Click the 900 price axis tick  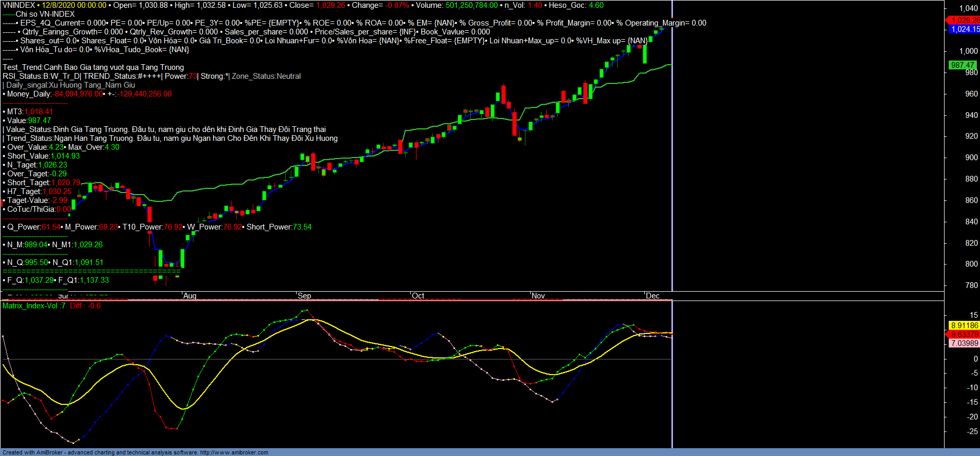coord(971,158)
